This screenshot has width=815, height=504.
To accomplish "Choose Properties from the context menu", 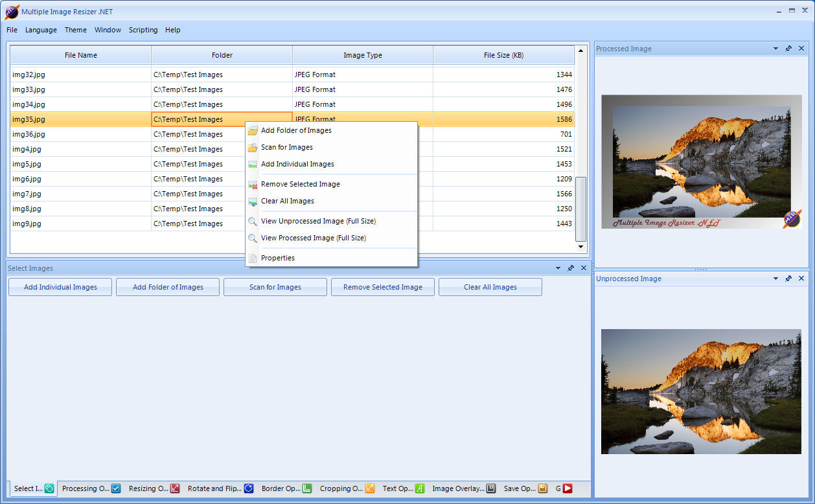I will click(331, 258).
